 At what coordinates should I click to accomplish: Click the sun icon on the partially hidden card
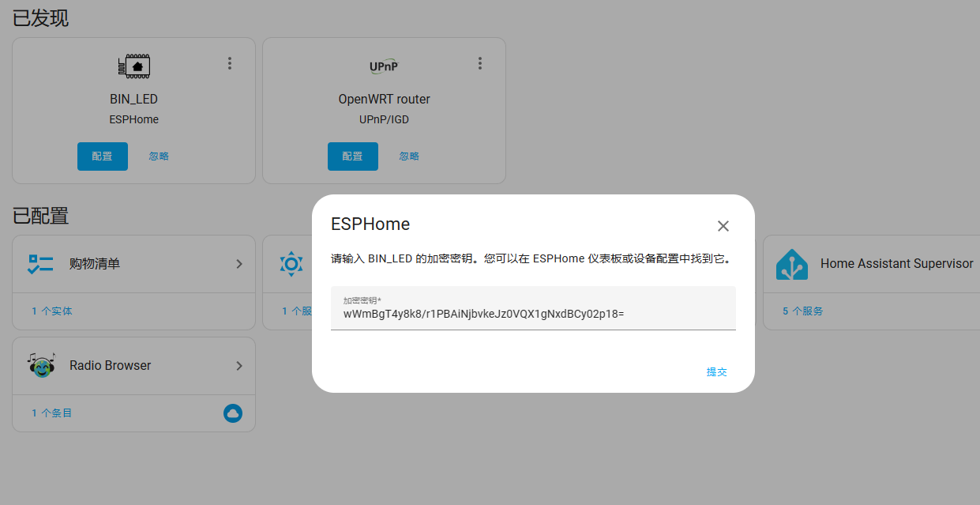coord(291,264)
